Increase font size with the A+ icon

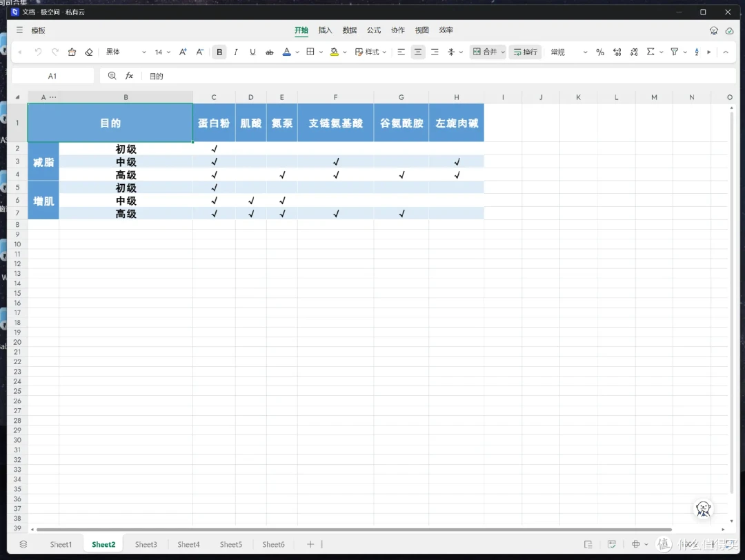pos(183,52)
